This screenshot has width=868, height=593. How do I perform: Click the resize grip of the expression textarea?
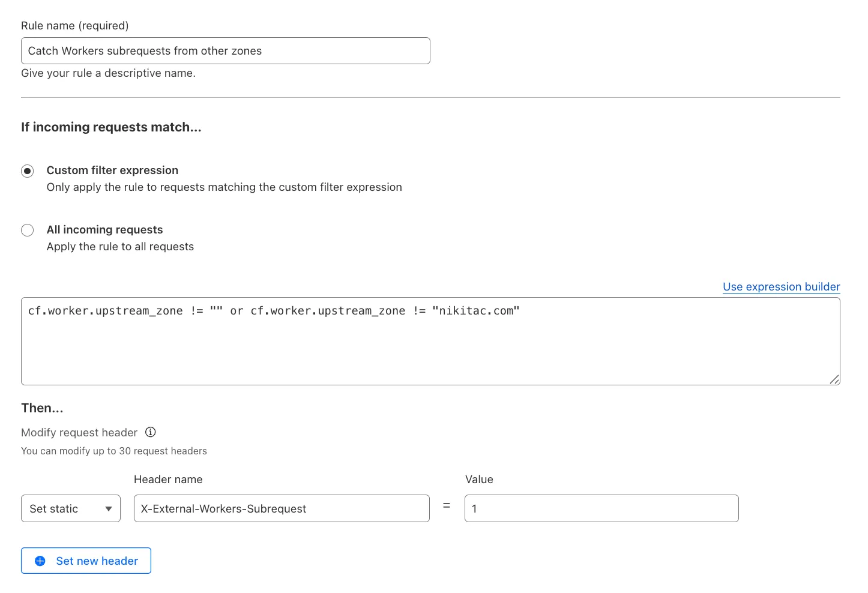[834, 379]
